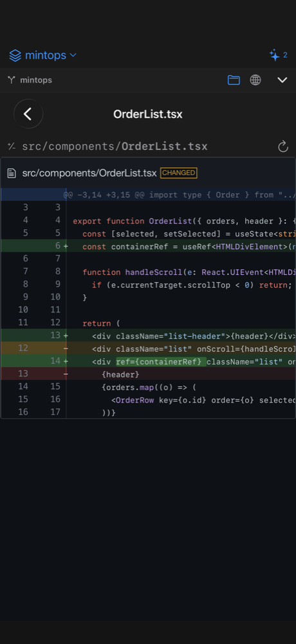Click the OrderList.tsx page title
Viewport: 296px width, 644px height.
tap(148, 114)
